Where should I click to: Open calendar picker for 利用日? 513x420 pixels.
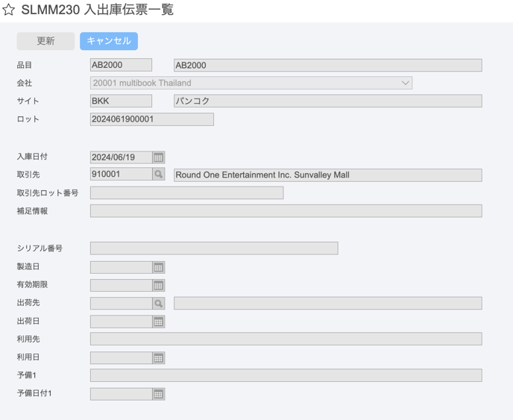coord(158,358)
